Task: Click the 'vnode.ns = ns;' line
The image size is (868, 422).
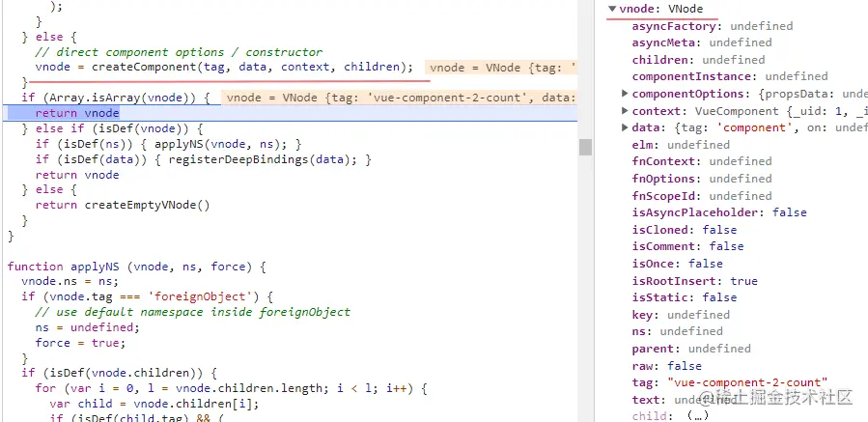Action: click(x=70, y=281)
